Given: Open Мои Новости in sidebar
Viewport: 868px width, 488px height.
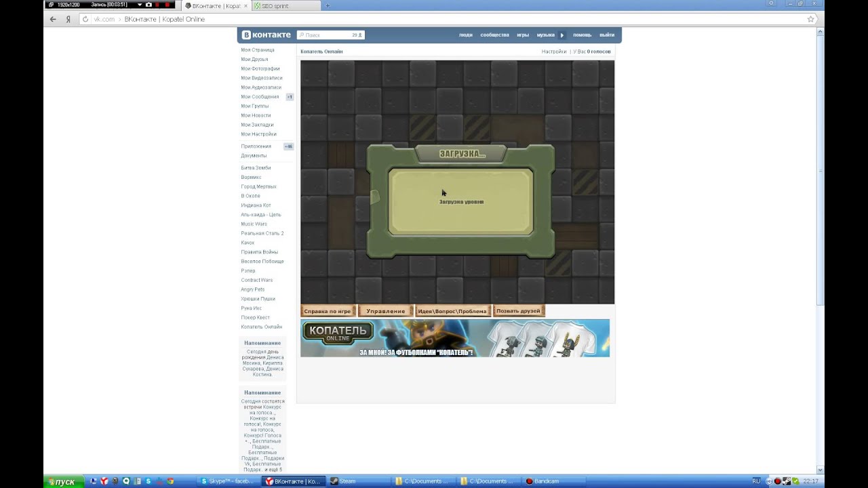Looking at the screenshot, I should click(x=256, y=115).
